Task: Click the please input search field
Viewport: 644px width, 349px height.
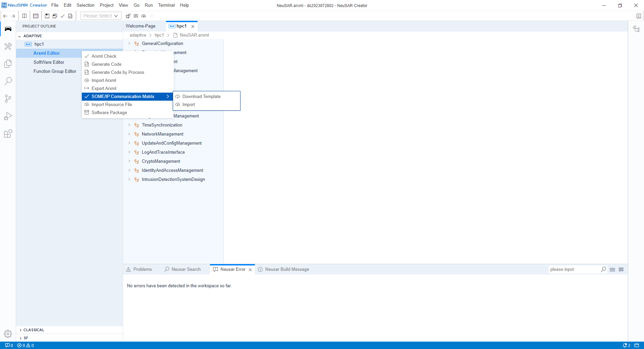Action: pos(574,269)
